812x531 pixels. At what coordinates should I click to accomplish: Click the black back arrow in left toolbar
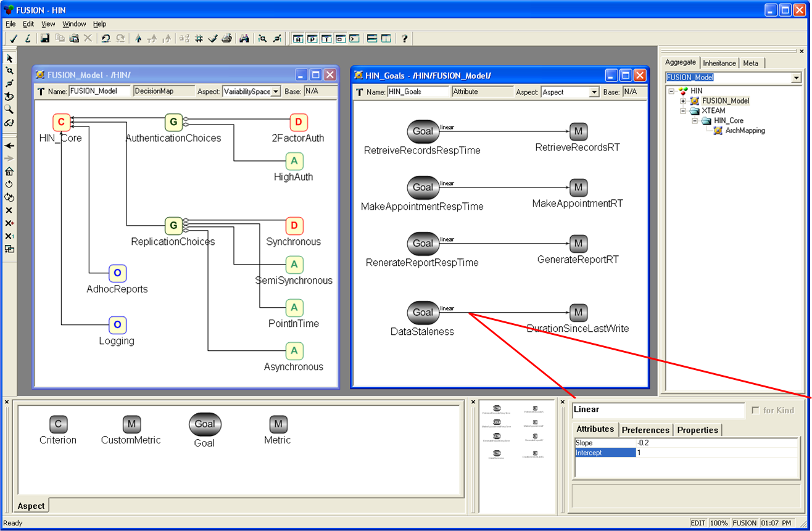9,146
